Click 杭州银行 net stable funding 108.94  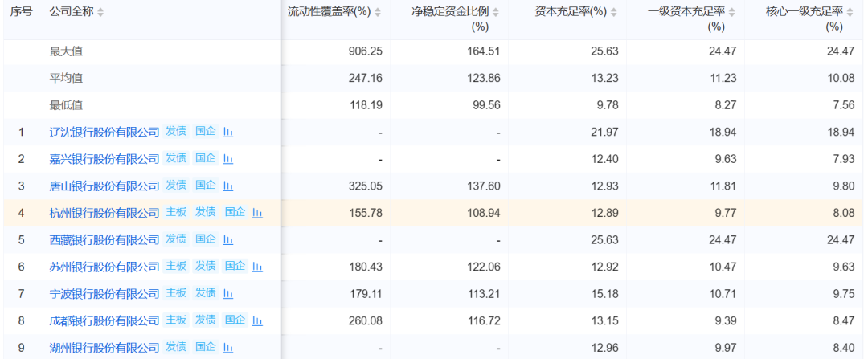(x=485, y=212)
